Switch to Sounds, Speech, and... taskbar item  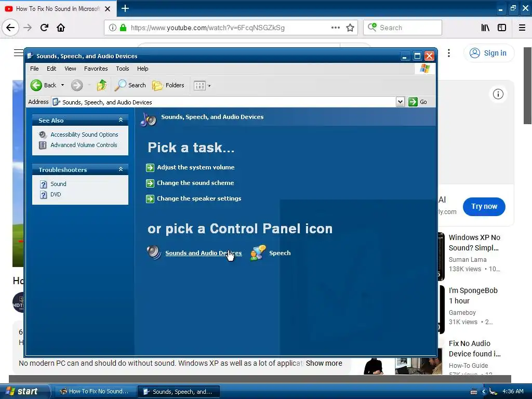click(x=179, y=392)
